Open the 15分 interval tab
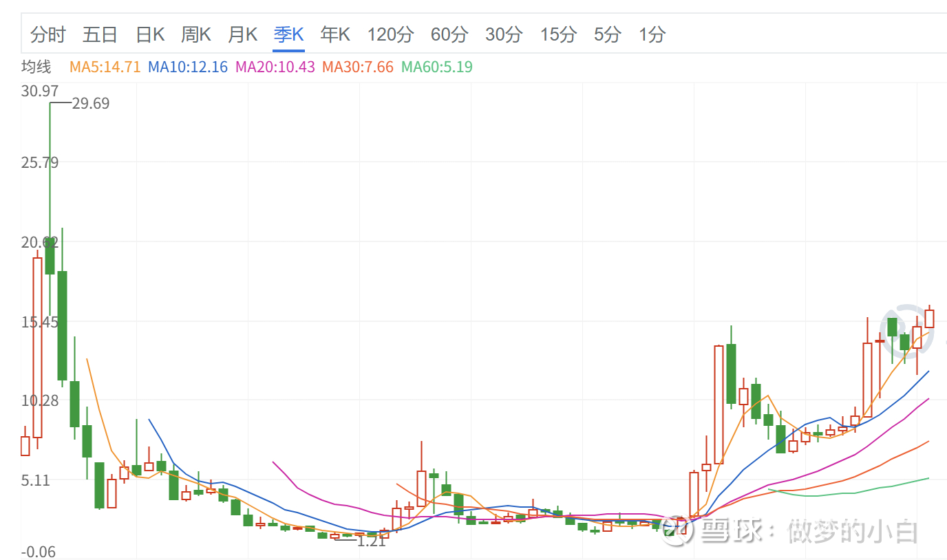Viewport: 947px width, 560px height. [x=558, y=34]
